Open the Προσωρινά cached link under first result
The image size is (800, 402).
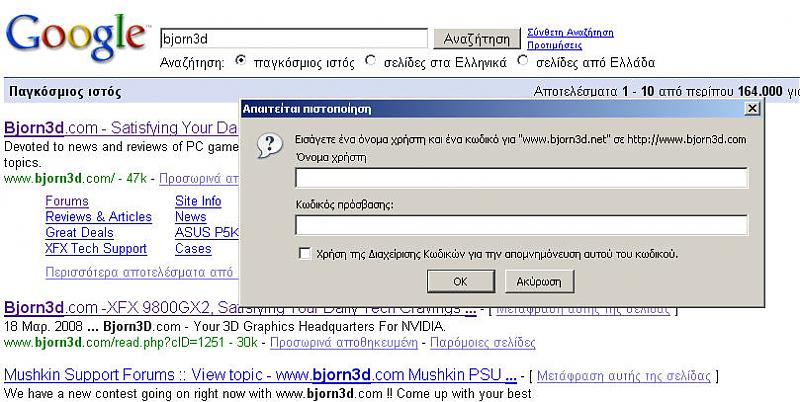[198, 179]
